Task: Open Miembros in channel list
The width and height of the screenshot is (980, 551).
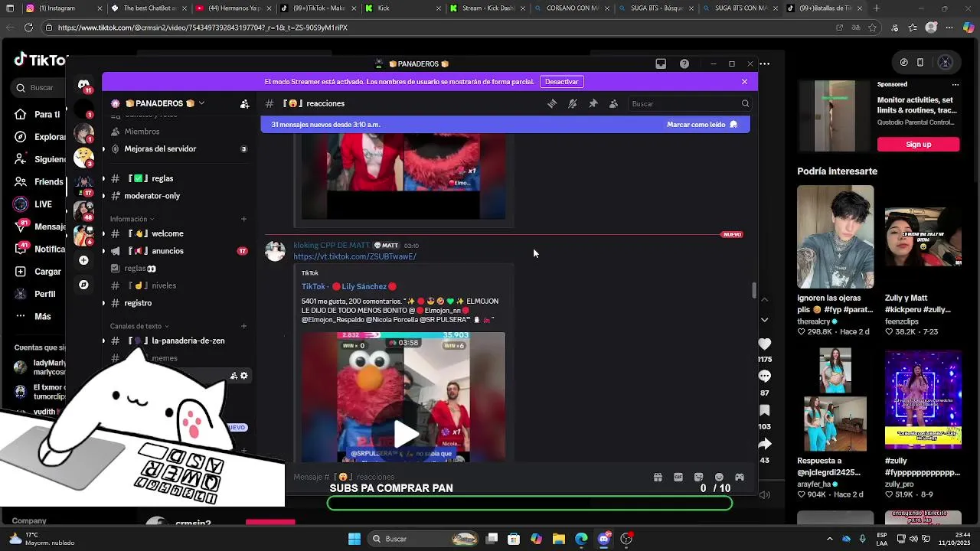Action: (x=178, y=132)
